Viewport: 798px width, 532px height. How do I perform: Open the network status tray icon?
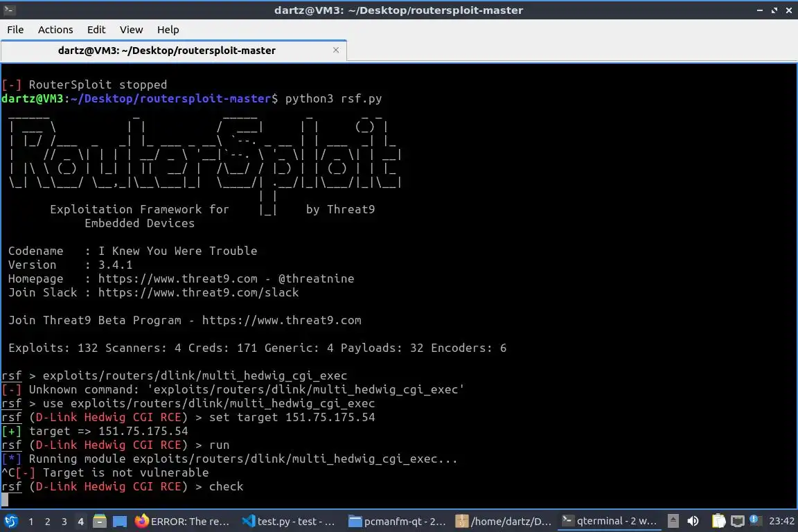pyautogui.click(x=738, y=521)
